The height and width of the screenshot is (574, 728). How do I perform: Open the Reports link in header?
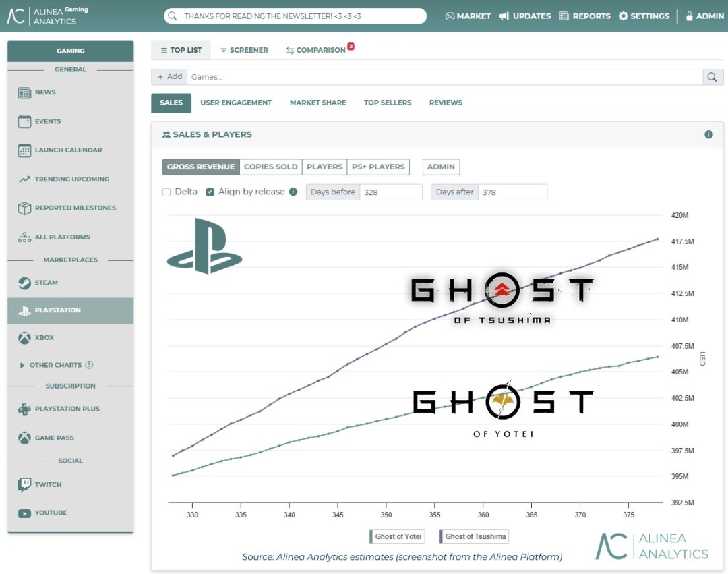[x=585, y=16]
